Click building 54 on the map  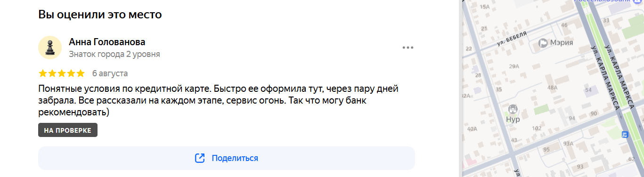pos(587,89)
